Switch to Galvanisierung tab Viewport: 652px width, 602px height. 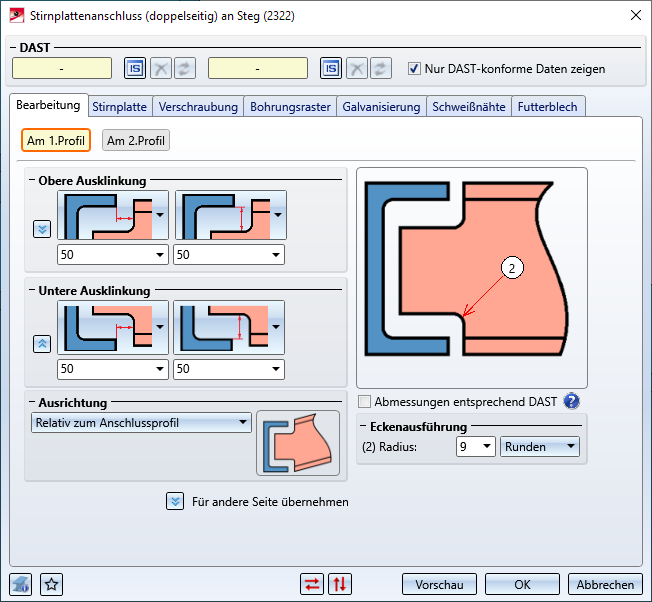click(381, 107)
